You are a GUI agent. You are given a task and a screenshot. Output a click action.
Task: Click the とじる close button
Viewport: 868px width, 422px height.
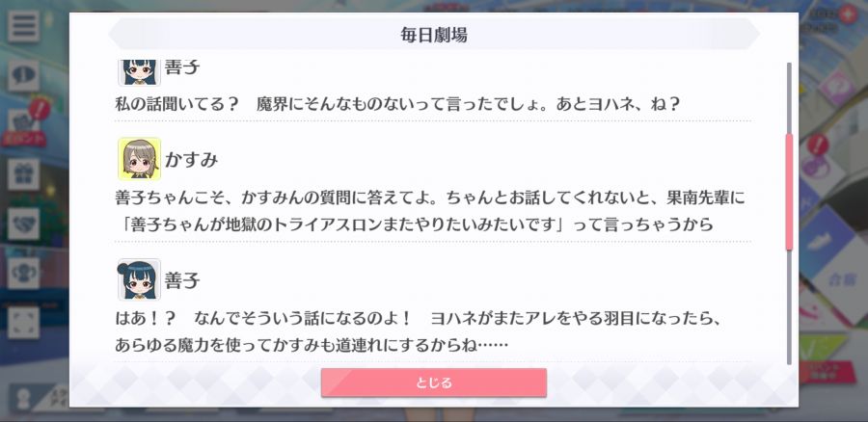coord(433,382)
